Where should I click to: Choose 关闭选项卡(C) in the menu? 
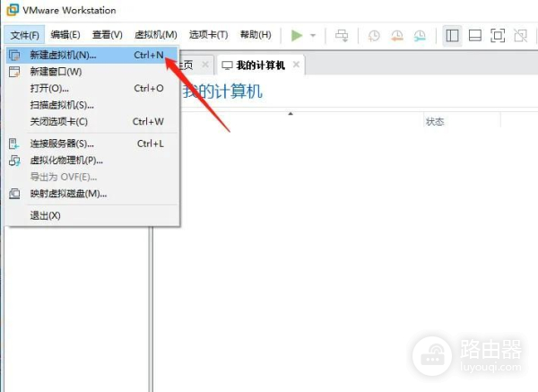[91, 121]
